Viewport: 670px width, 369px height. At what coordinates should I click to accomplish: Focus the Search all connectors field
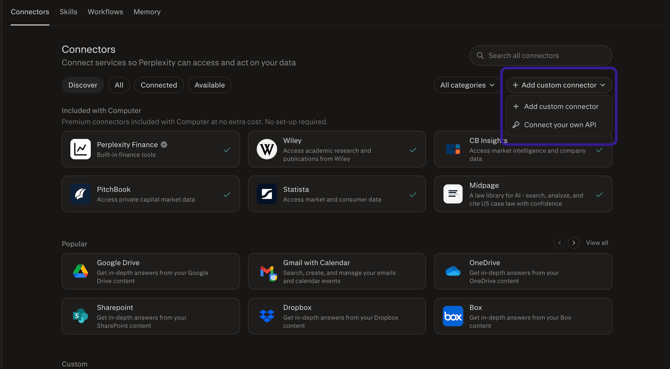tap(541, 56)
